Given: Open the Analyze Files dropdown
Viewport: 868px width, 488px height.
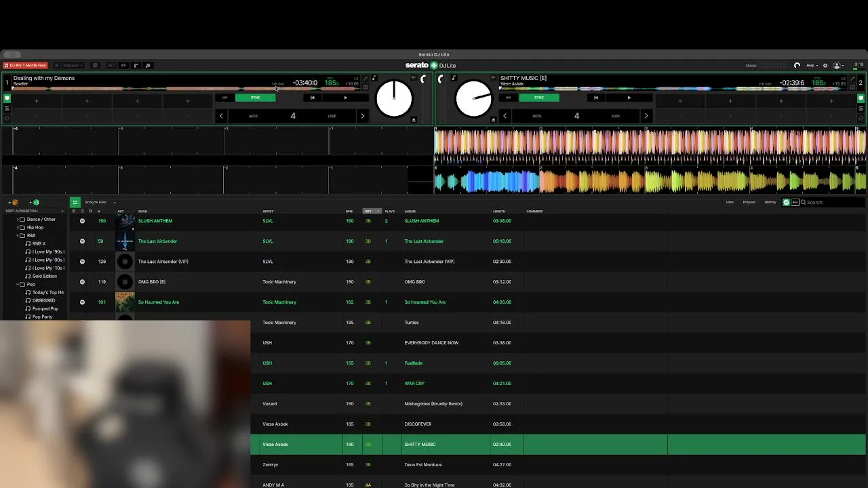Looking at the screenshot, I should pyautogui.click(x=99, y=202).
